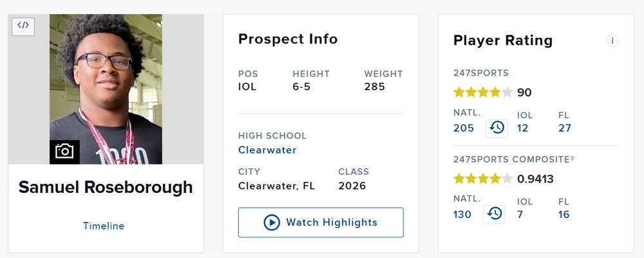Open the Clearwater high school link

pyautogui.click(x=267, y=150)
